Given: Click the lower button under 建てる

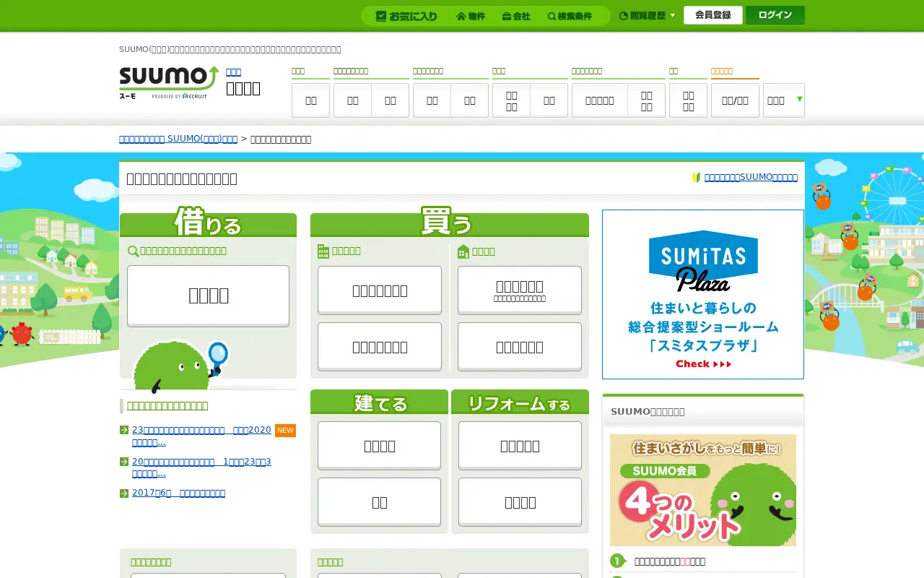Looking at the screenshot, I should pos(379,502).
